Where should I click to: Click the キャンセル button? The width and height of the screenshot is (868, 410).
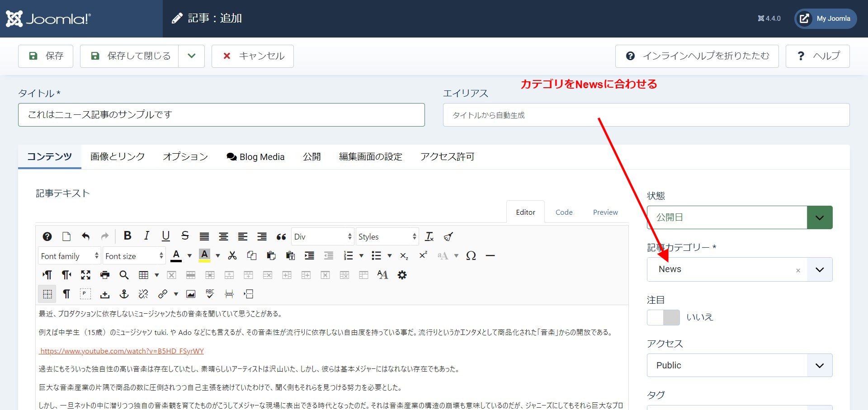pos(253,56)
